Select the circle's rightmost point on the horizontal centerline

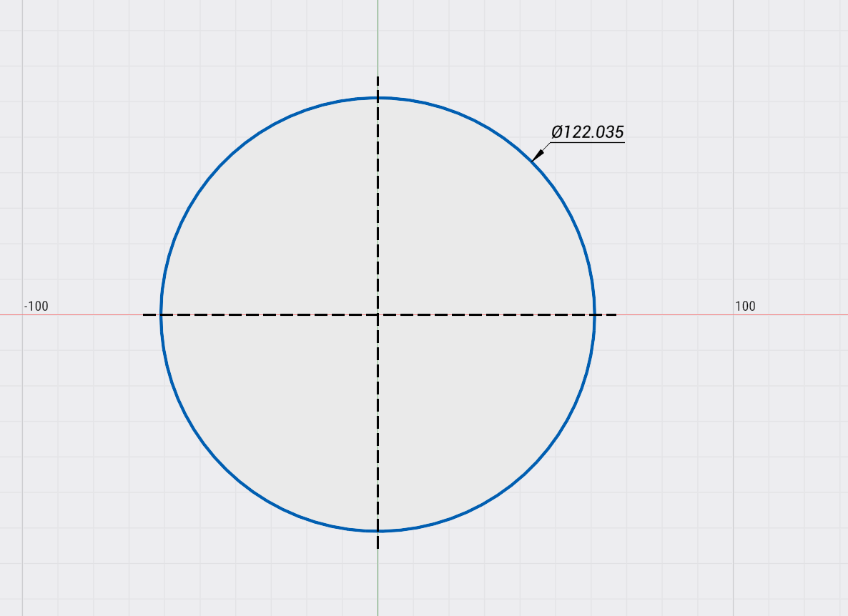coord(594,314)
